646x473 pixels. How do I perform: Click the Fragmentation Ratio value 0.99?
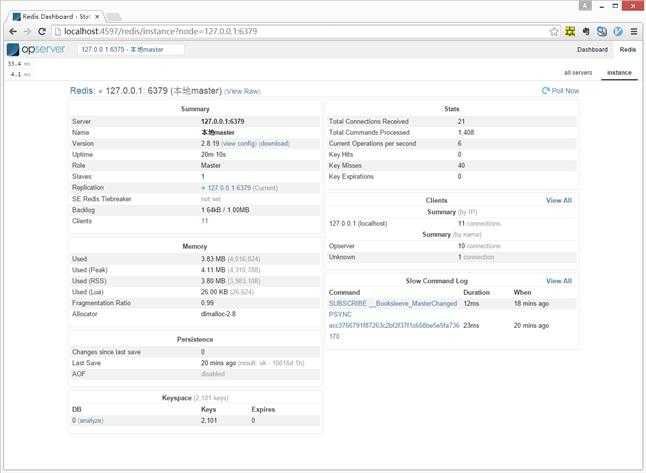click(207, 303)
